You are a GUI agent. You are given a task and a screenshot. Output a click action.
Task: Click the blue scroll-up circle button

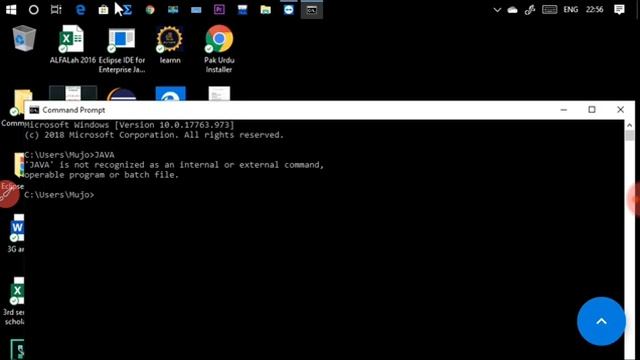601,321
